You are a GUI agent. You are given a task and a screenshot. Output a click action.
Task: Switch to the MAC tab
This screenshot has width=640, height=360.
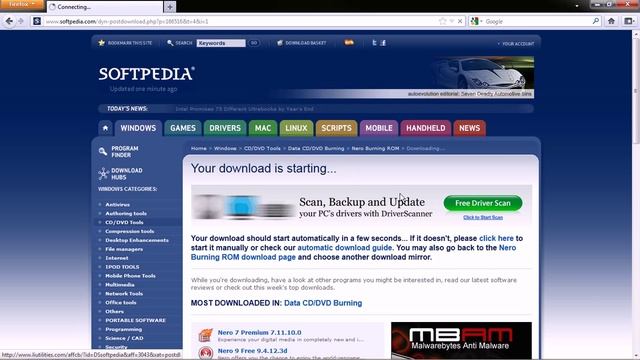point(263,128)
